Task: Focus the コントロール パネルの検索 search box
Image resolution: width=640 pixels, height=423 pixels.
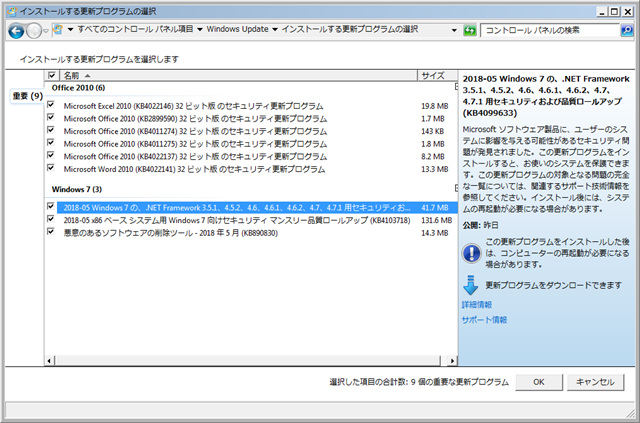Action: tap(550, 30)
